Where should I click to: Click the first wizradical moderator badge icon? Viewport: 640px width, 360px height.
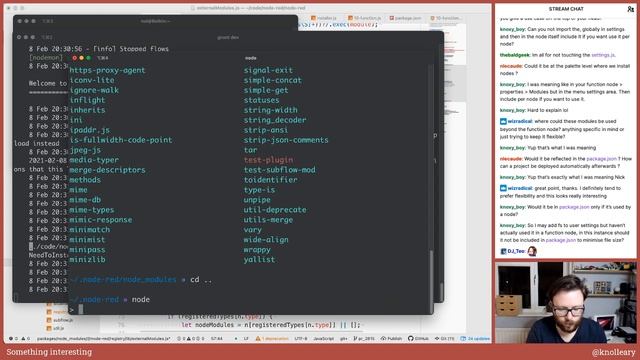point(503,122)
